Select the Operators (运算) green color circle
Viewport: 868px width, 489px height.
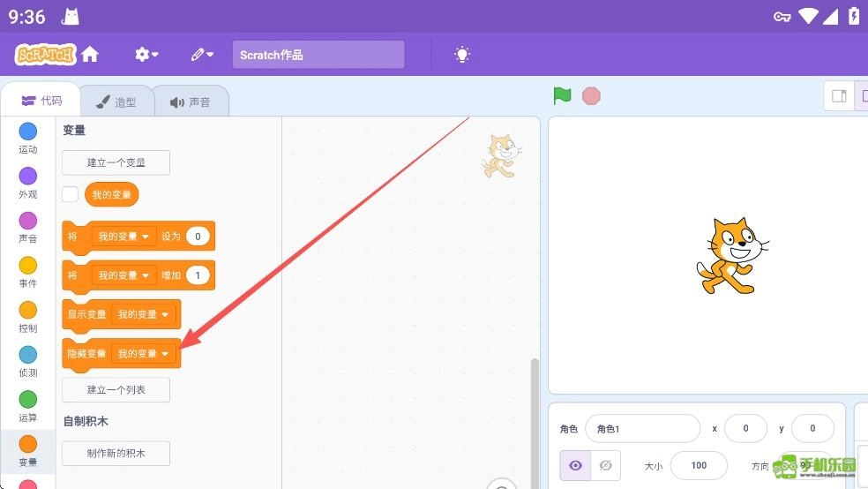pyautogui.click(x=28, y=400)
